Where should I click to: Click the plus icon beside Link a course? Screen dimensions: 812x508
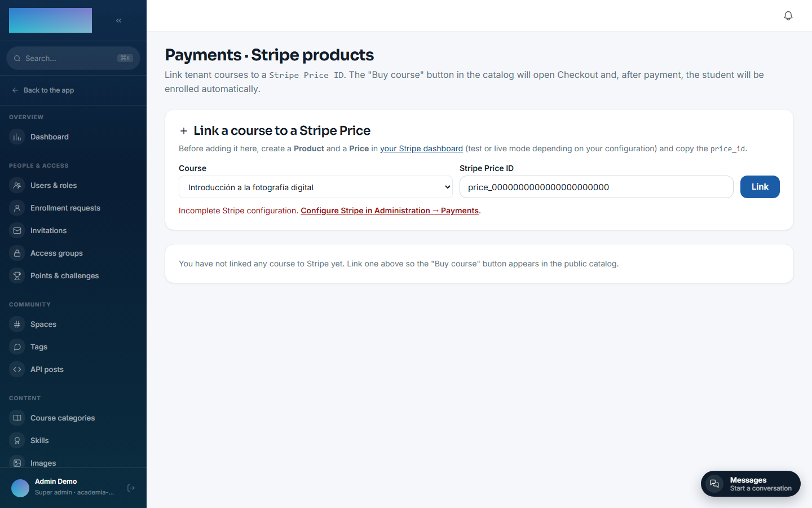click(184, 131)
